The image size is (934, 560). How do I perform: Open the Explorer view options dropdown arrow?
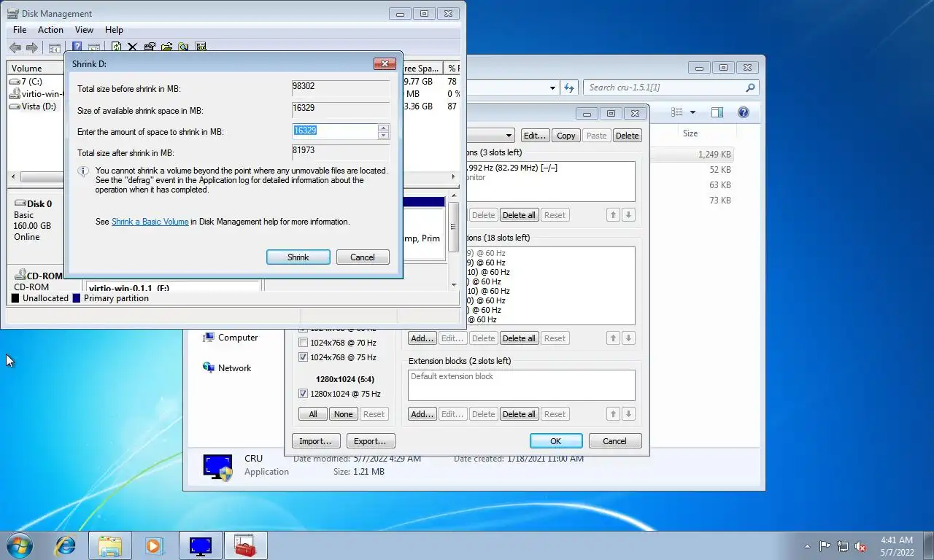(692, 112)
